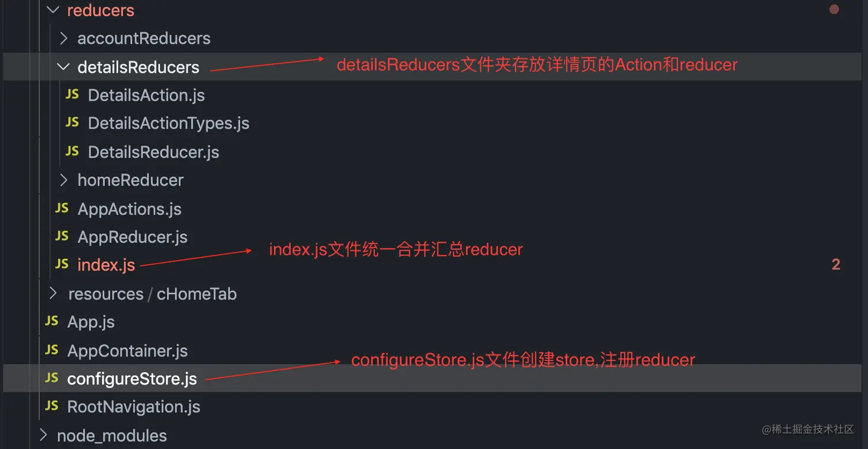Collapse the reducers folder chevron
Image resolution: width=868 pixels, height=449 pixels.
tap(53, 10)
